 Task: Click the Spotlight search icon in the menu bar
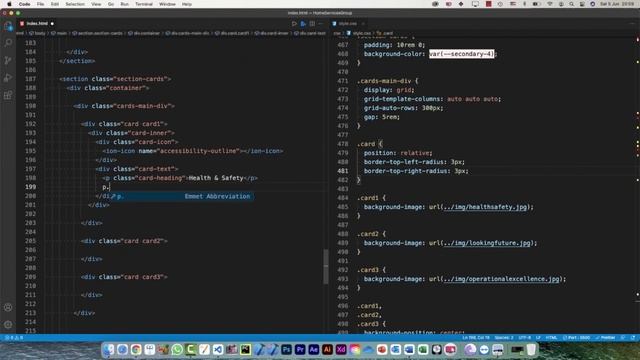[571, 4]
